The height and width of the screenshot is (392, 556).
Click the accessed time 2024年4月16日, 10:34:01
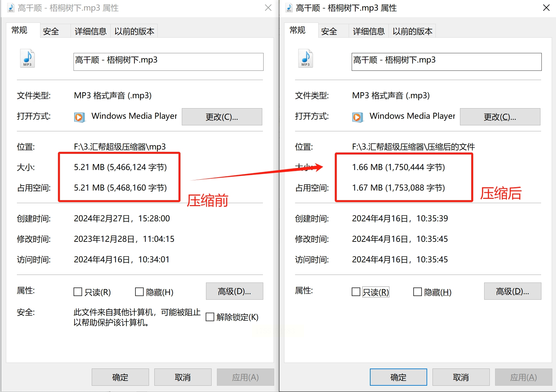click(x=122, y=259)
